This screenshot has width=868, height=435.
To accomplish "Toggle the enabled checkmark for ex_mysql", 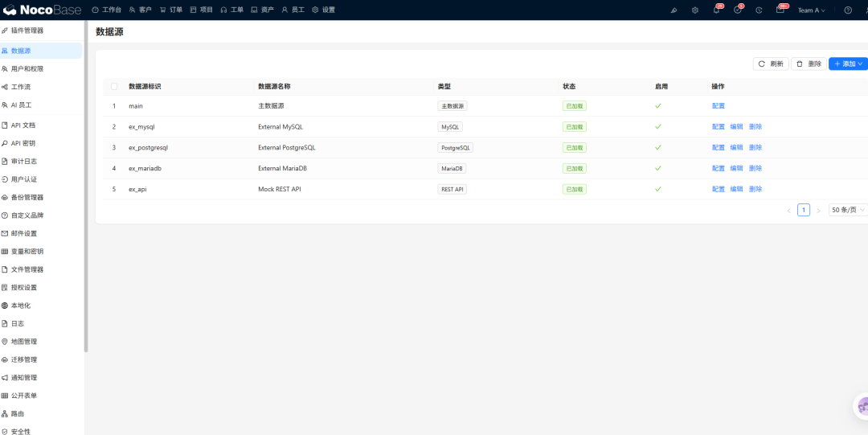I will (x=657, y=126).
